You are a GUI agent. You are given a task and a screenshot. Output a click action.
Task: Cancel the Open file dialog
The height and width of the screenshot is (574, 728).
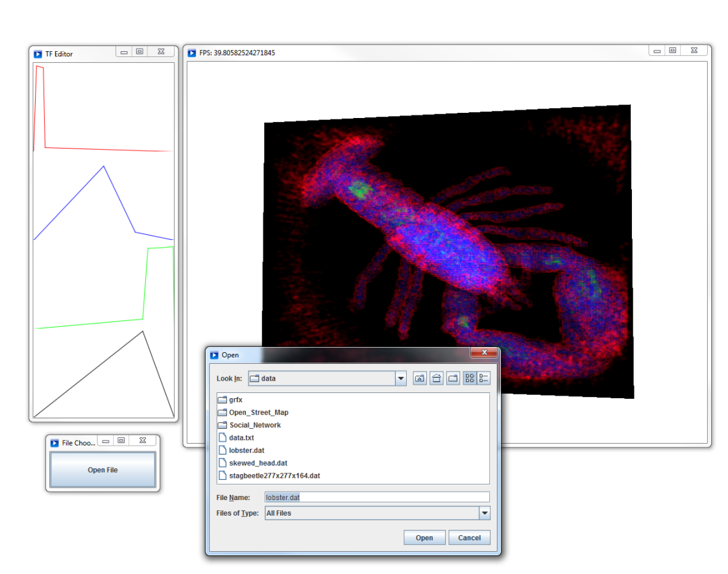[469, 538]
